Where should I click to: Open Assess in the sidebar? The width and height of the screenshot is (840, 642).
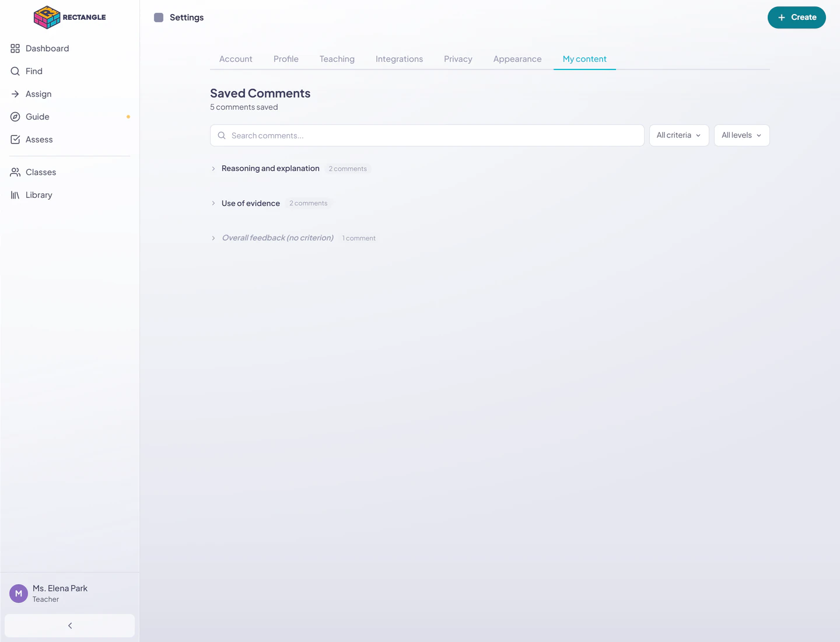(69, 139)
